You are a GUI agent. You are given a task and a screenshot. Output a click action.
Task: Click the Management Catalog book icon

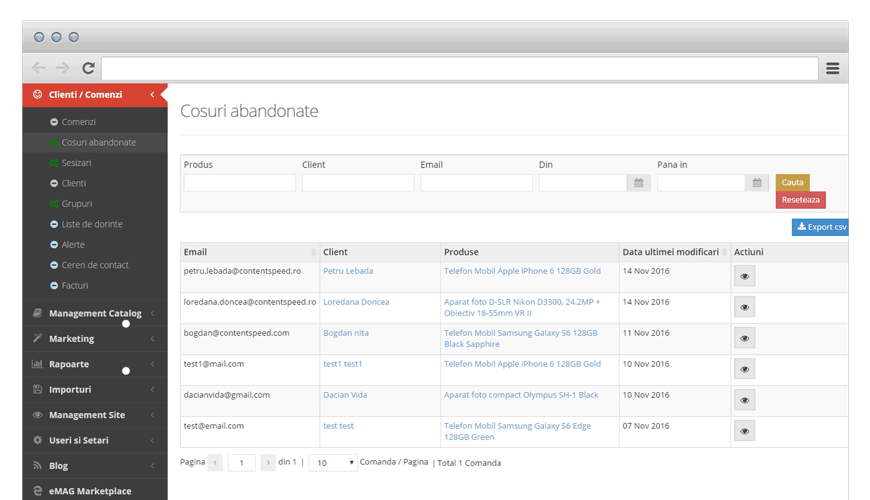(37, 313)
